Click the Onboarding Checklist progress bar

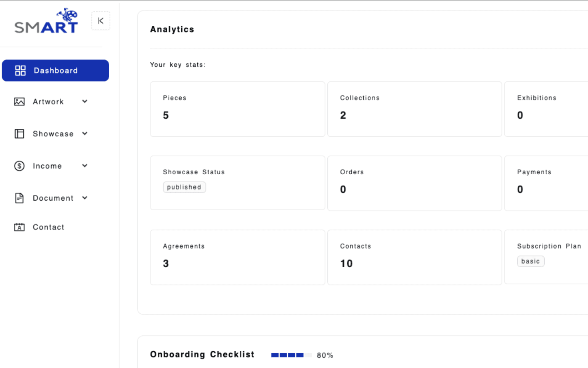291,355
